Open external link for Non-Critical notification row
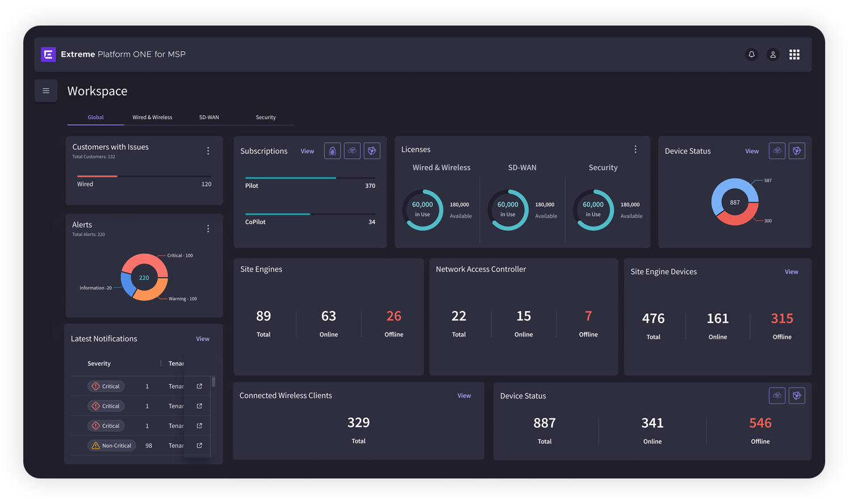The height and width of the screenshot is (504, 849). pos(199,446)
